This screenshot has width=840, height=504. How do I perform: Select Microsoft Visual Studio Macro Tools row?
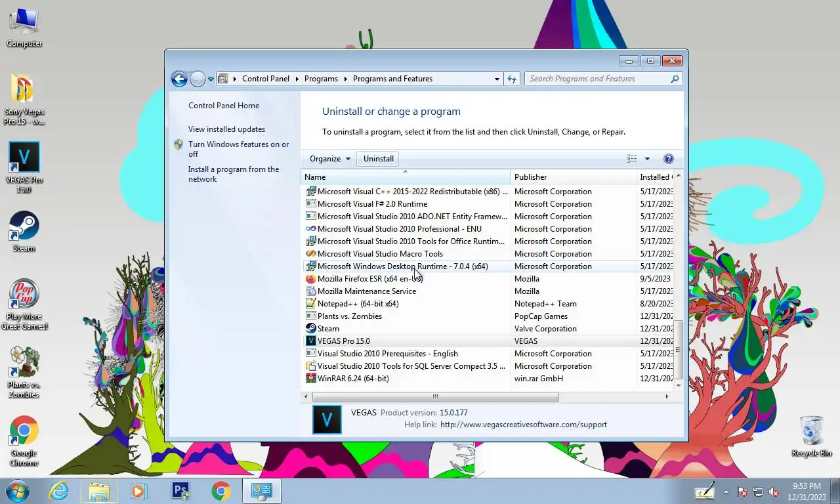tap(487, 254)
